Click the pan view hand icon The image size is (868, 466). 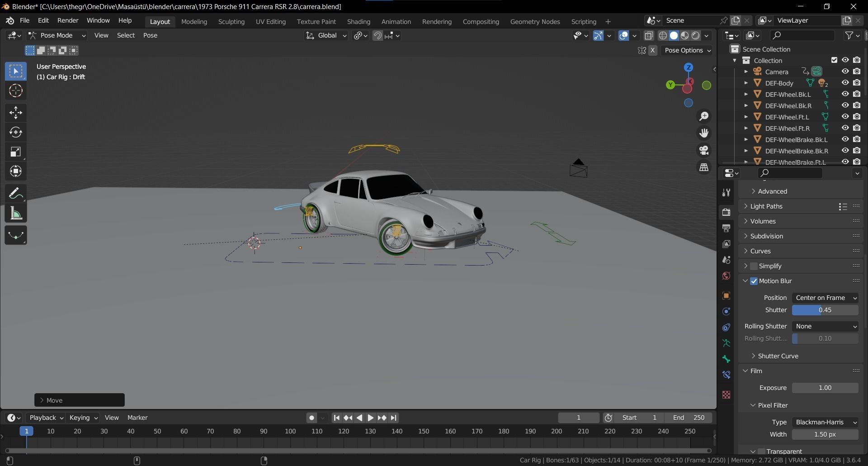pos(704,133)
